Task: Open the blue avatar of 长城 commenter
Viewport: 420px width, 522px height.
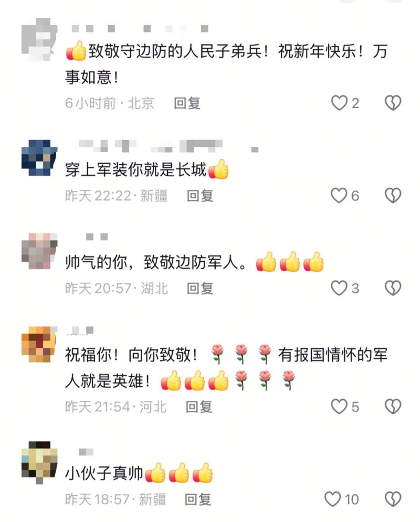Action: click(x=39, y=158)
